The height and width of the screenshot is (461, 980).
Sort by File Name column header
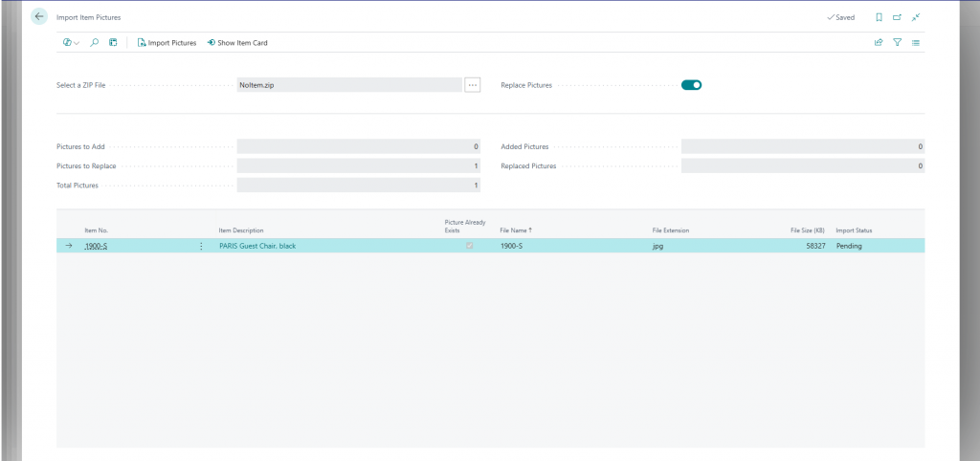click(x=515, y=230)
